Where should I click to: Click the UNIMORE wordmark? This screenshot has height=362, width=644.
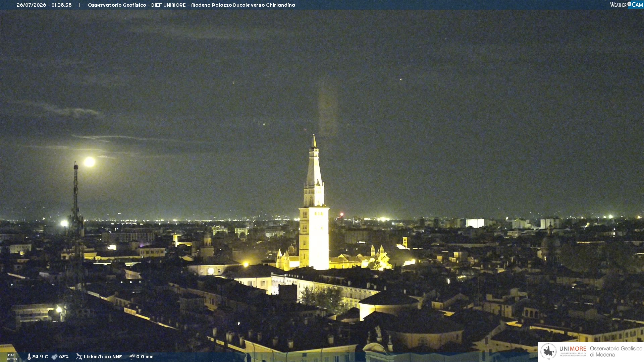click(573, 349)
